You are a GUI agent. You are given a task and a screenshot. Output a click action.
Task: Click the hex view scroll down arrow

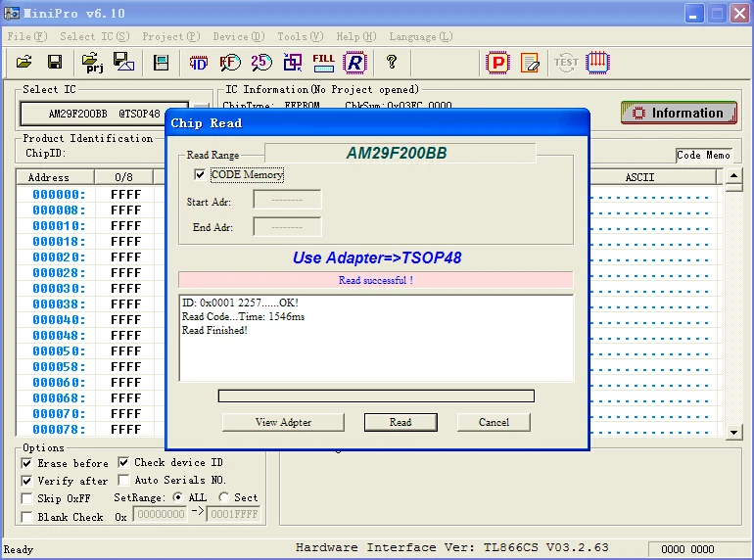(x=733, y=432)
